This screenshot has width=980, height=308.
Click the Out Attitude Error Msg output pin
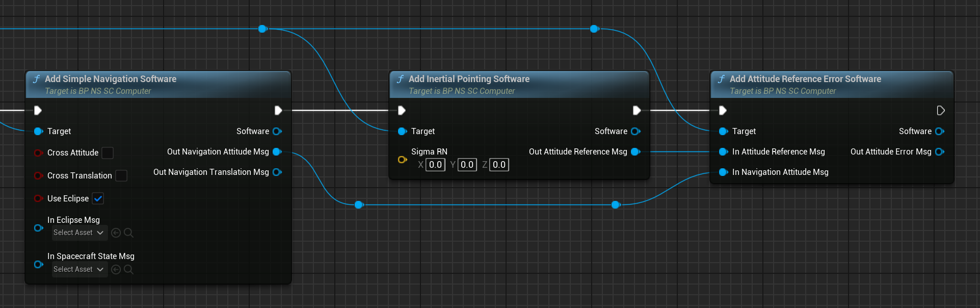click(940, 152)
